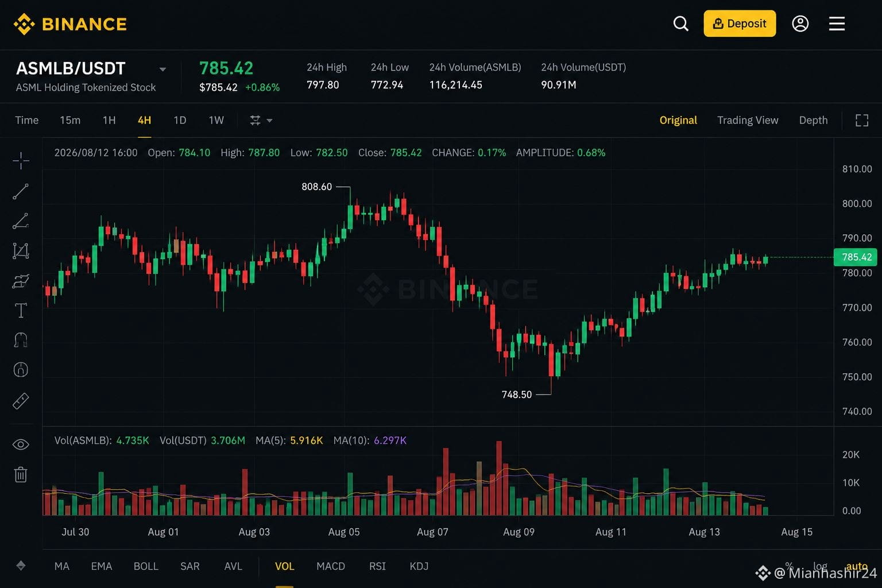The image size is (882, 588).
Task: Click the Deposit button
Action: pyautogui.click(x=740, y=24)
